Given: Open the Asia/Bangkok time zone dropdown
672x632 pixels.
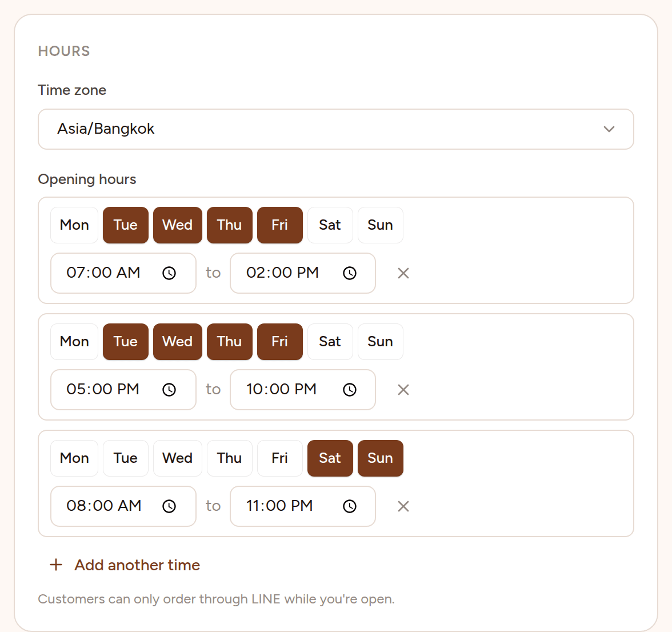Looking at the screenshot, I should click(335, 129).
